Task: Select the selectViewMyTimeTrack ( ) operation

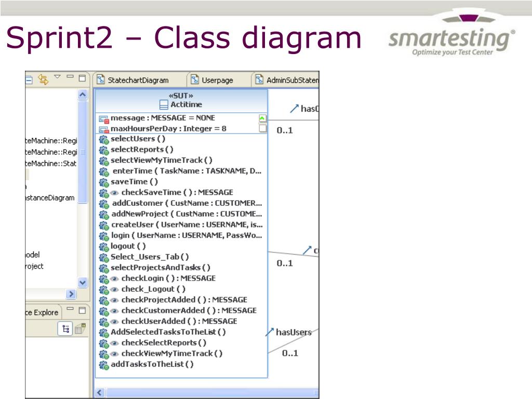Action: point(162,160)
